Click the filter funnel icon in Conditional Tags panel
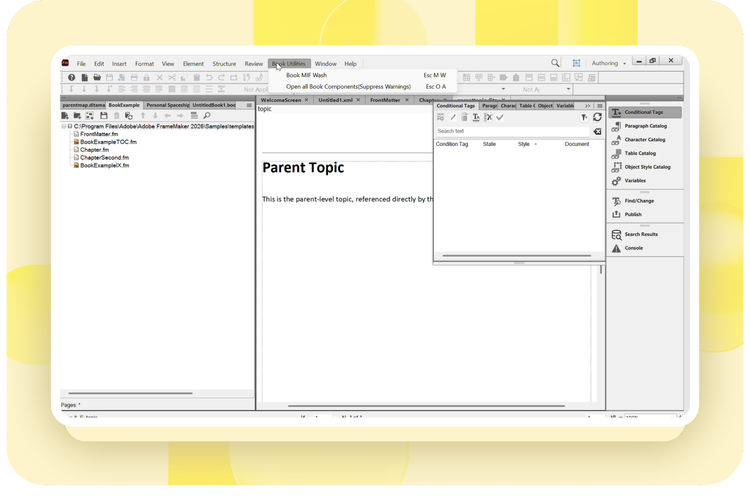The width and height of the screenshot is (750, 496). tap(584, 117)
